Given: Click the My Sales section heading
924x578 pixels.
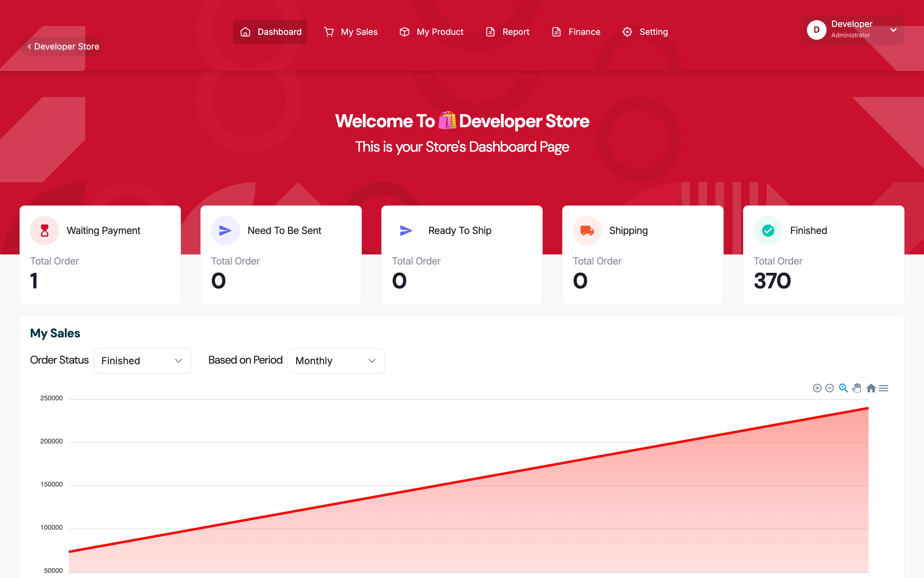Looking at the screenshot, I should coord(55,333).
